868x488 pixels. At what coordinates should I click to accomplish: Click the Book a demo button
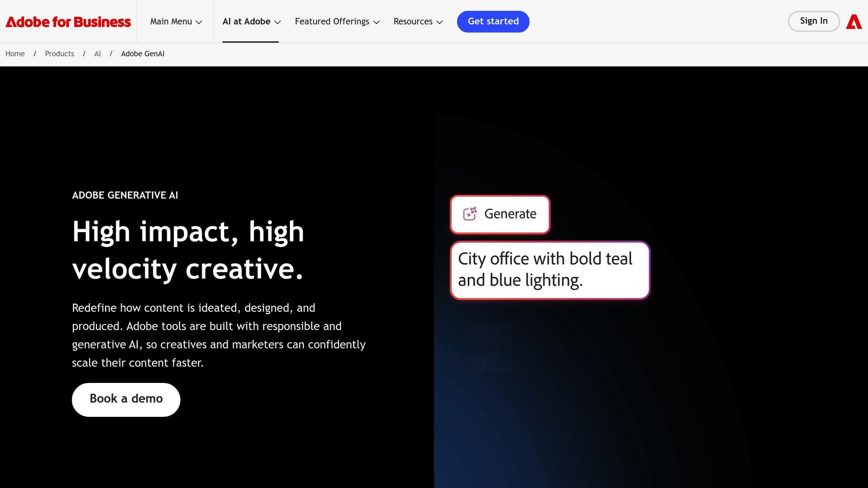coord(126,399)
